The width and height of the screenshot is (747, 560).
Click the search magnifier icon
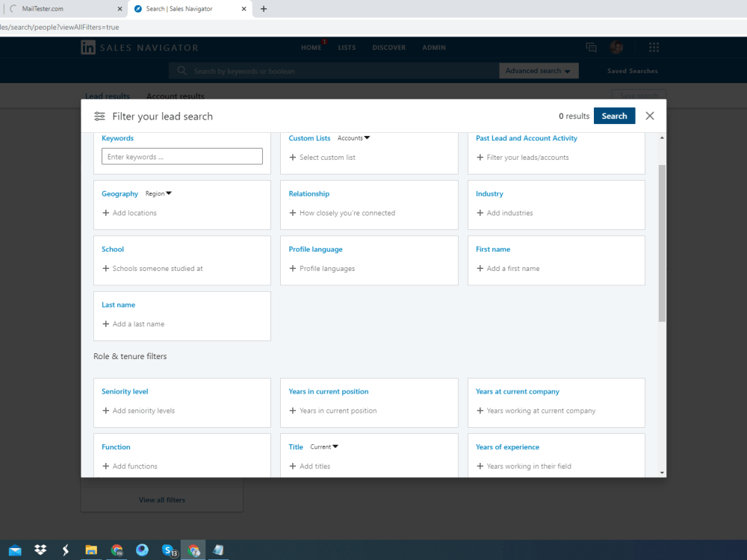(182, 71)
